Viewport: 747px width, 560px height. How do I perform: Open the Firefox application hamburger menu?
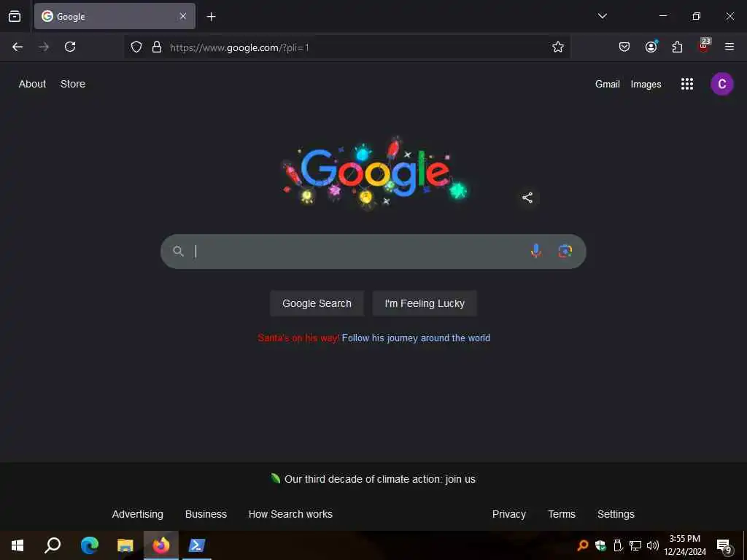pyautogui.click(x=729, y=47)
